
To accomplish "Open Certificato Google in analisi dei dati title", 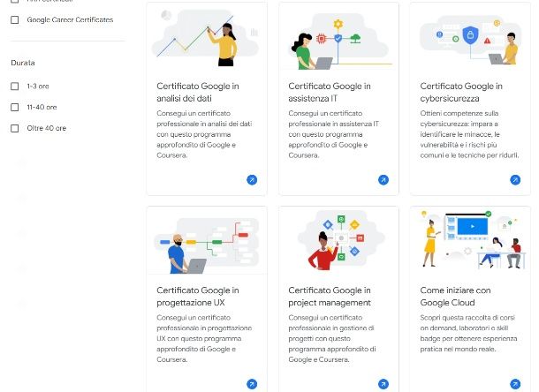I will (x=198, y=92).
